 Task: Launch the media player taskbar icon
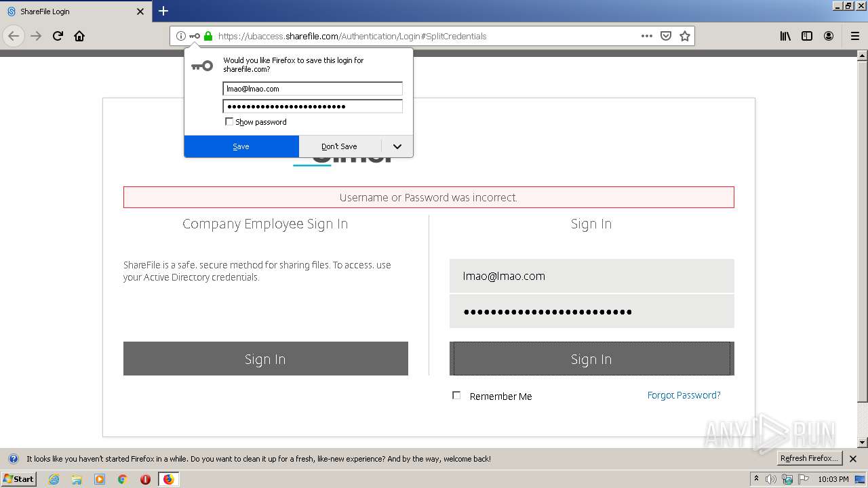tap(100, 479)
